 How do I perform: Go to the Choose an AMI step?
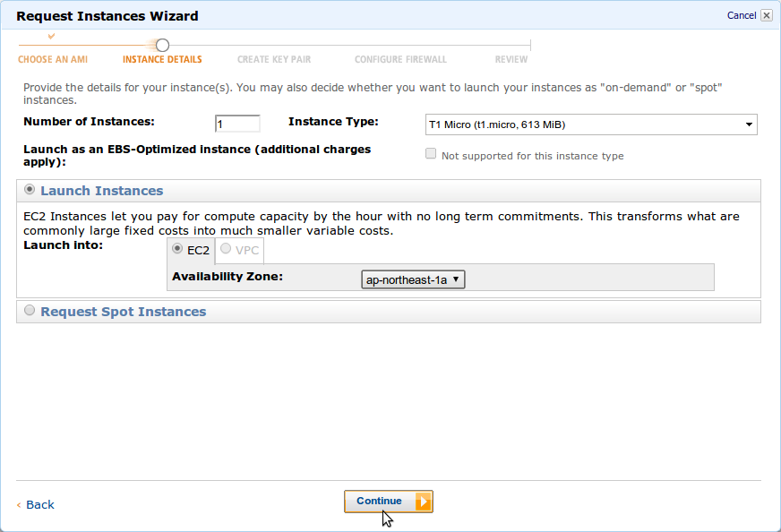pyautogui.click(x=53, y=60)
